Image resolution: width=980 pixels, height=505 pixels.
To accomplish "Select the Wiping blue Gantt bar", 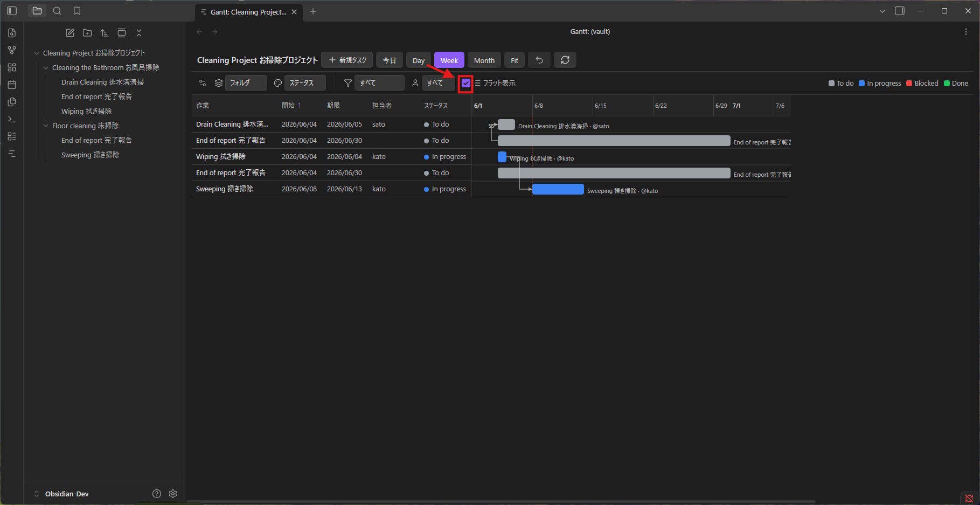I will 502,157.
